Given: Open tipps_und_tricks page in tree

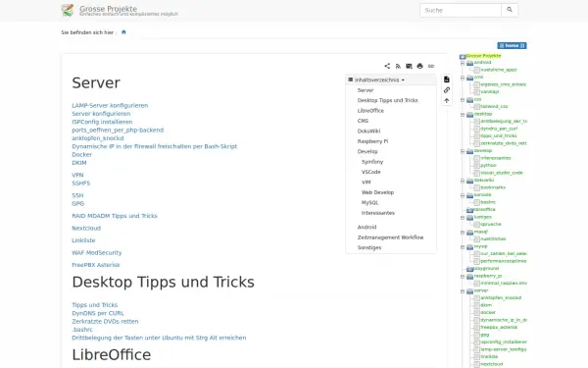Looking at the screenshot, I should pos(499,136).
